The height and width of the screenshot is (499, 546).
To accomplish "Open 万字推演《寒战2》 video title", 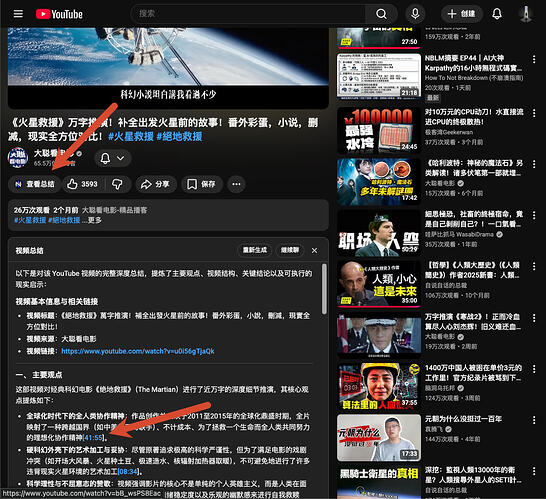I will pos(473,322).
